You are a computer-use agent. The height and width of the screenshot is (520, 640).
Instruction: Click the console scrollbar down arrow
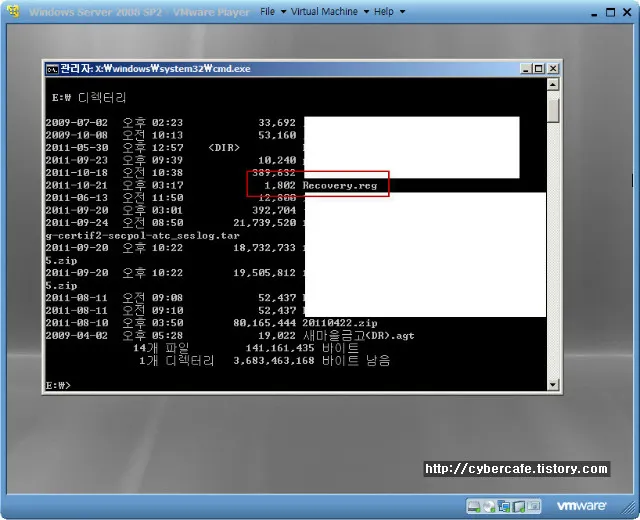pos(553,384)
